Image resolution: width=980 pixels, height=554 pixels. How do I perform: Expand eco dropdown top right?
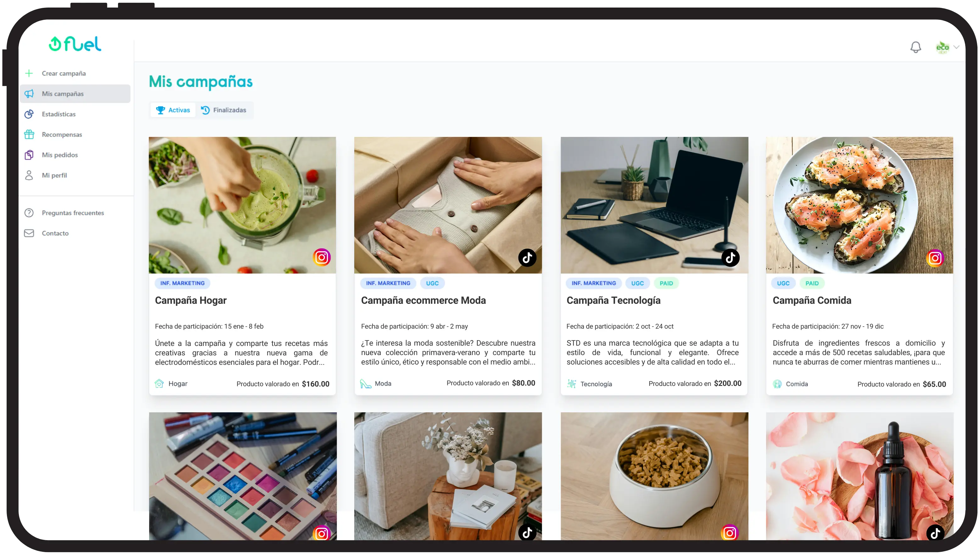956,47
